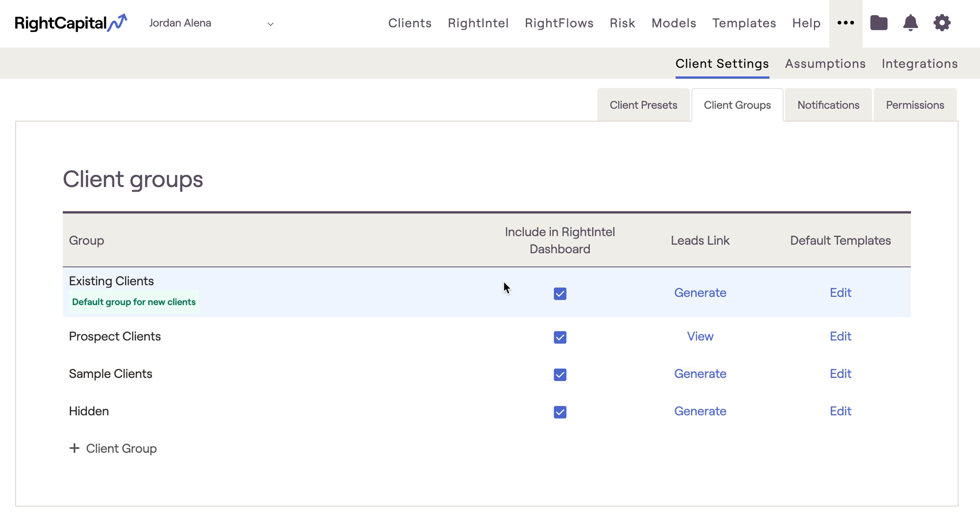980x519 pixels.
Task: Edit default templates for Sample Clients
Action: (840, 374)
